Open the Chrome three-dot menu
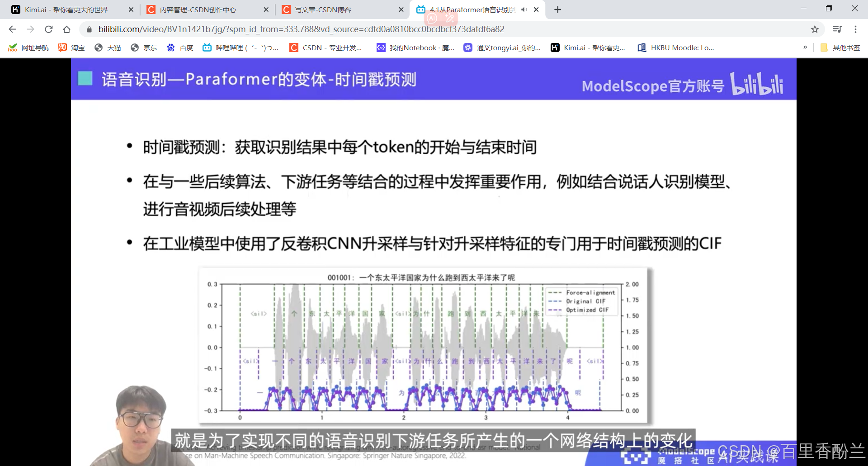Viewport: 868px width, 466px height. click(855, 29)
